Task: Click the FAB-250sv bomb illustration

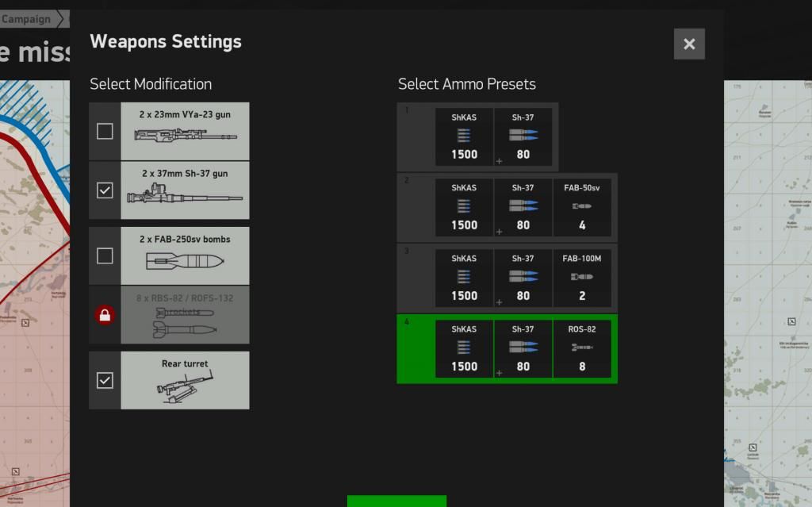Action: coord(186,261)
